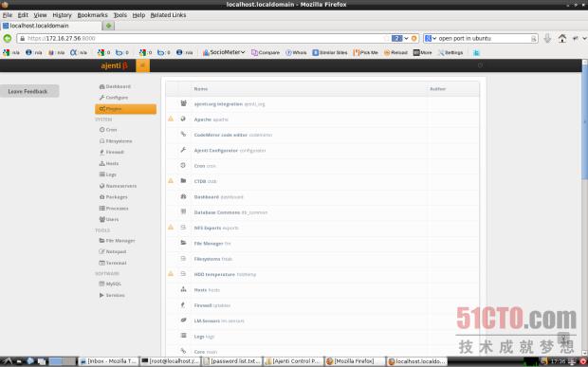Open MySQL in the sidebar
This screenshot has height=367, width=588.
click(x=110, y=284)
